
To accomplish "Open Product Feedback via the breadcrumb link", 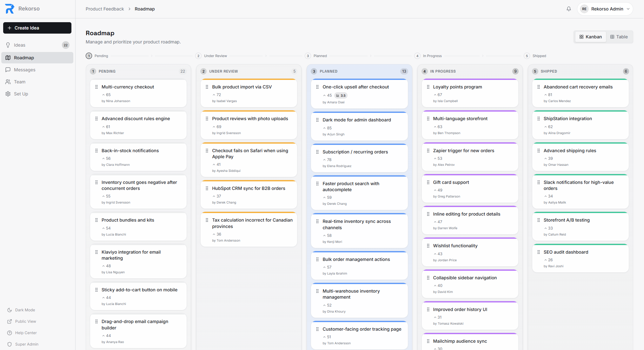I will tap(105, 9).
